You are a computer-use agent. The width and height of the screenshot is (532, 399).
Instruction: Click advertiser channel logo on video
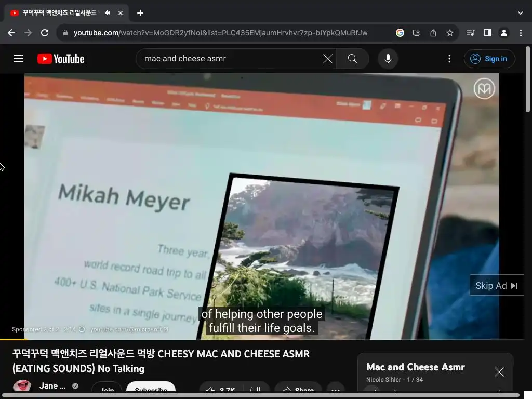click(484, 88)
